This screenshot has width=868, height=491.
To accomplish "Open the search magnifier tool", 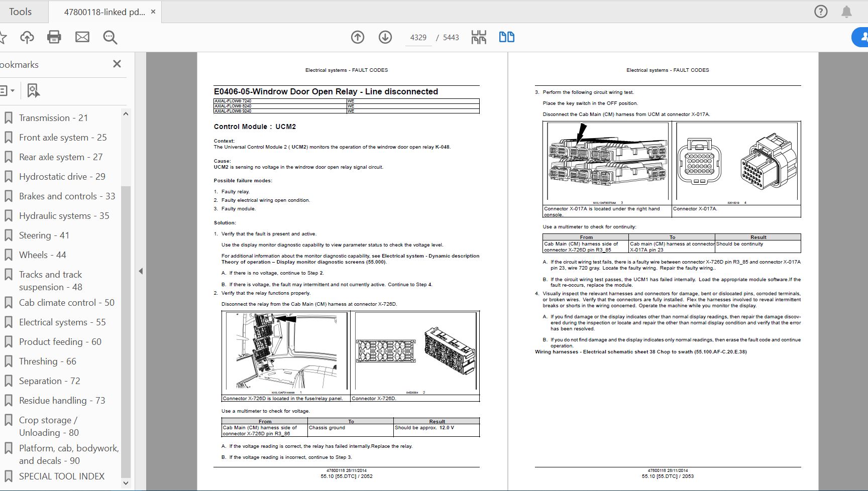I will [x=110, y=37].
